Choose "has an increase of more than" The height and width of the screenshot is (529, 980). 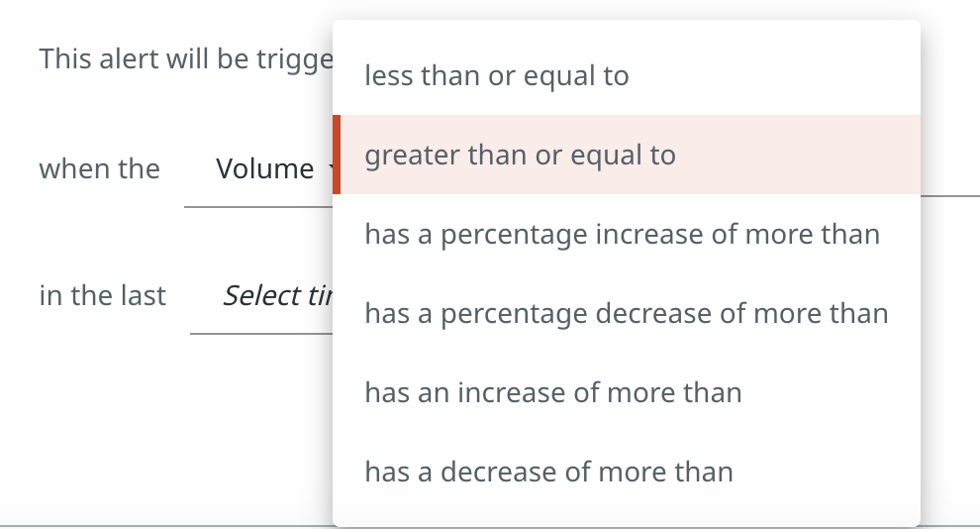[x=552, y=393]
